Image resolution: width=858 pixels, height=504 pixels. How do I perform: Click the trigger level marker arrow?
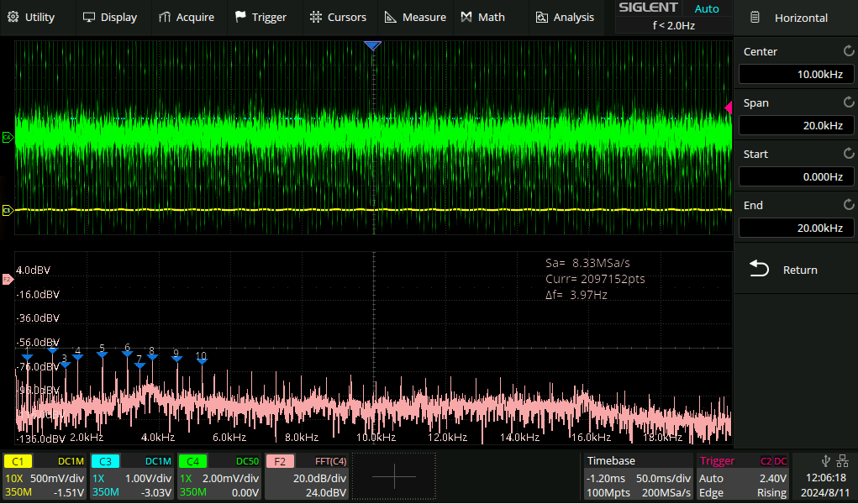pyautogui.click(x=729, y=107)
